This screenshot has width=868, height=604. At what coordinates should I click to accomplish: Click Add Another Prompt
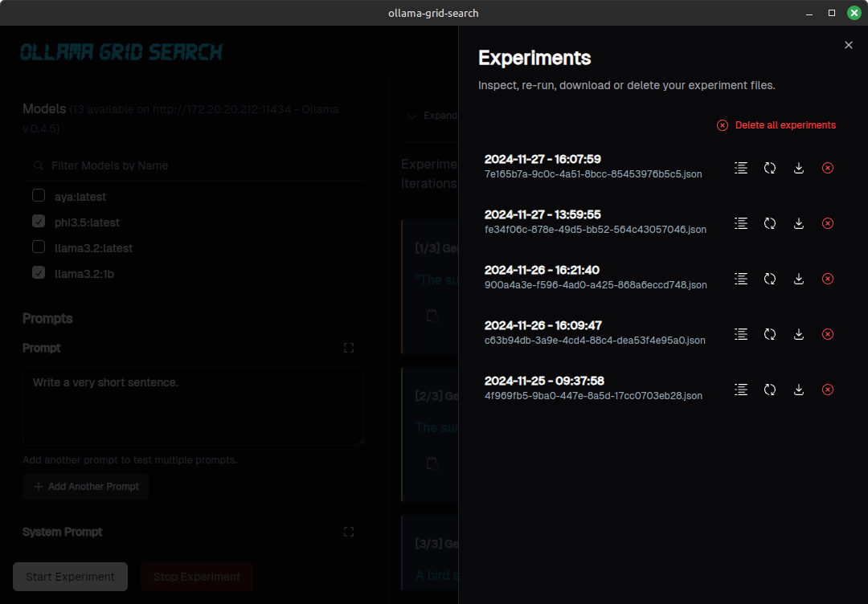tap(86, 487)
